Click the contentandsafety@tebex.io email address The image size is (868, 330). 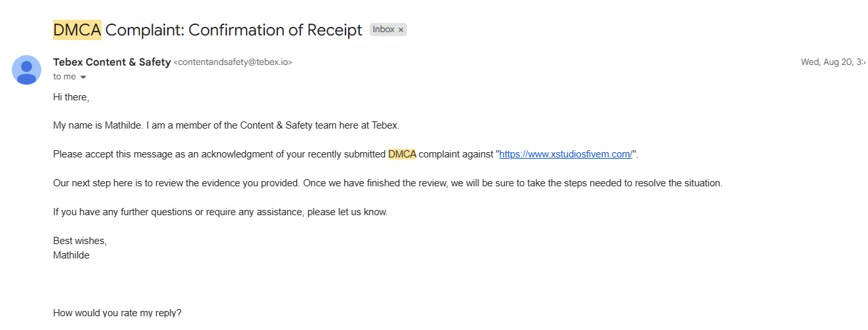click(x=233, y=63)
